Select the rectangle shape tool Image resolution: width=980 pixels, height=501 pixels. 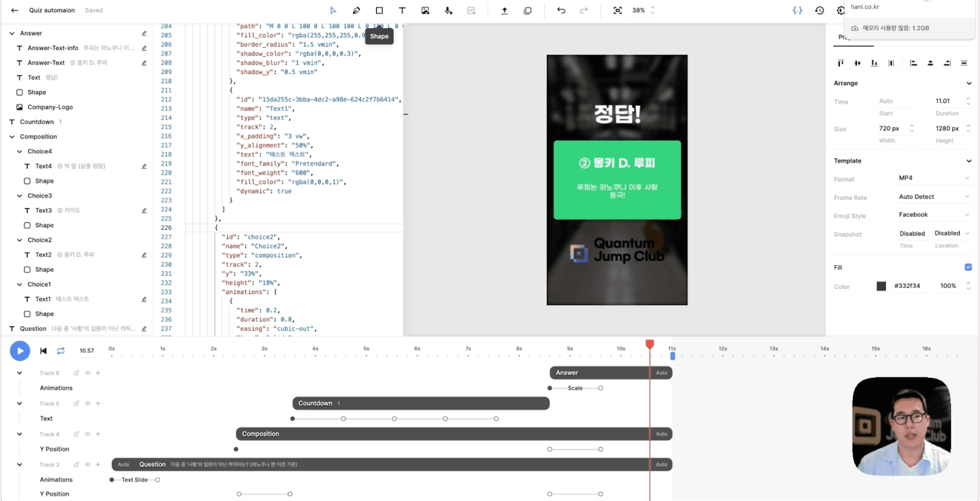379,10
